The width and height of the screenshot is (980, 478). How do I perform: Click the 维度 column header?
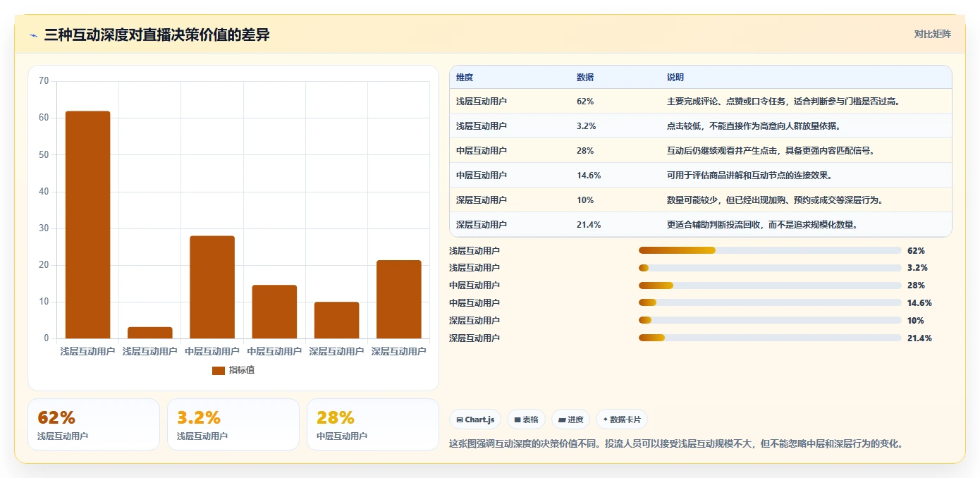tap(465, 78)
